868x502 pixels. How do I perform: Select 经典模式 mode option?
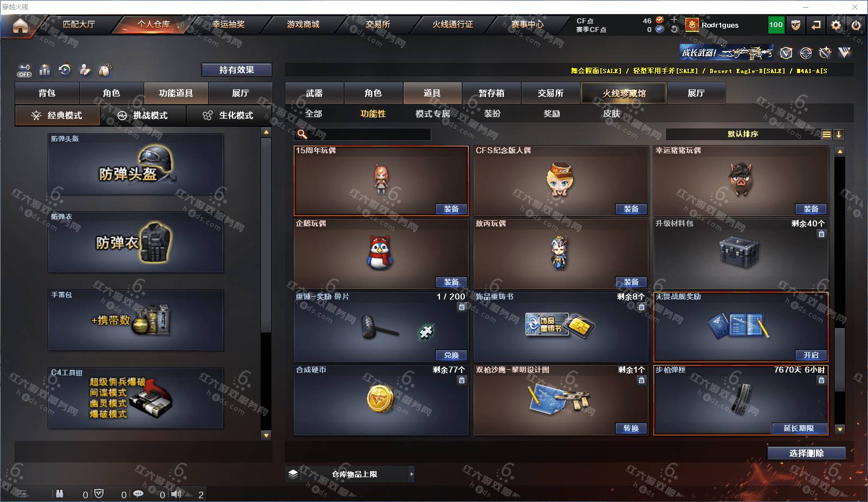[x=57, y=115]
